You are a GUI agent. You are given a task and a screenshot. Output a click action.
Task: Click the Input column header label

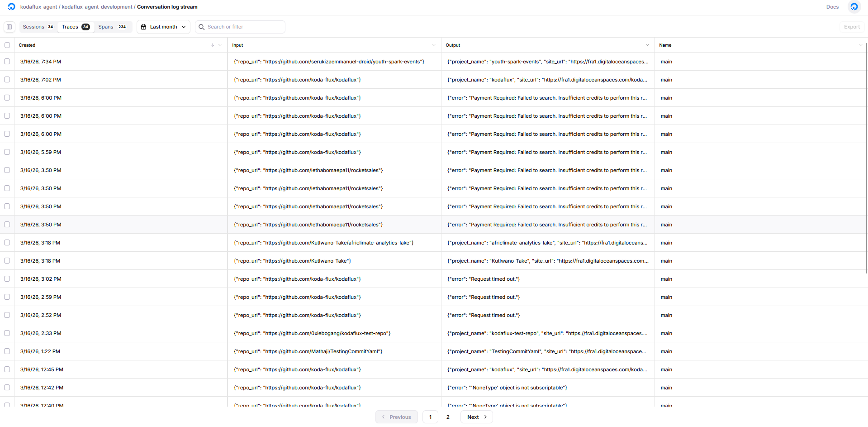(237, 45)
